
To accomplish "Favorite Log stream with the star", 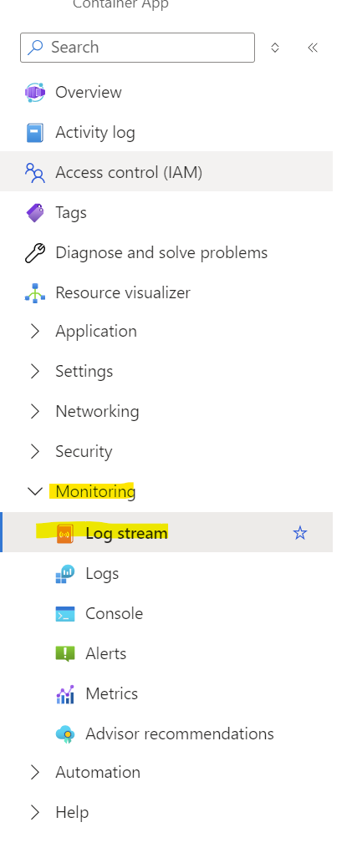I will (300, 533).
